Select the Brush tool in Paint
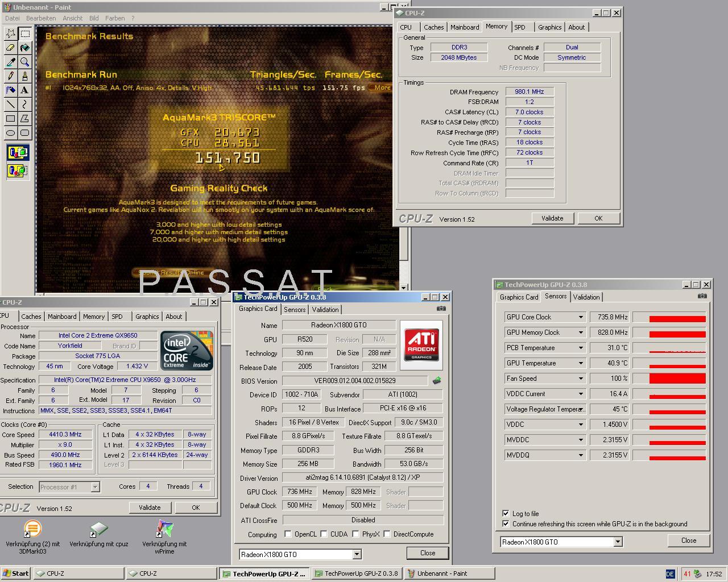The height and width of the screenshot is (582, 728). 25,76
